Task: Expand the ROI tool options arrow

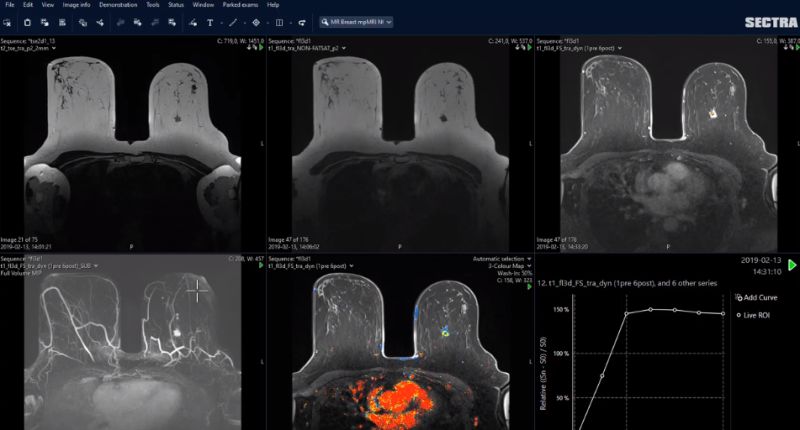Action: pos(267,23)
